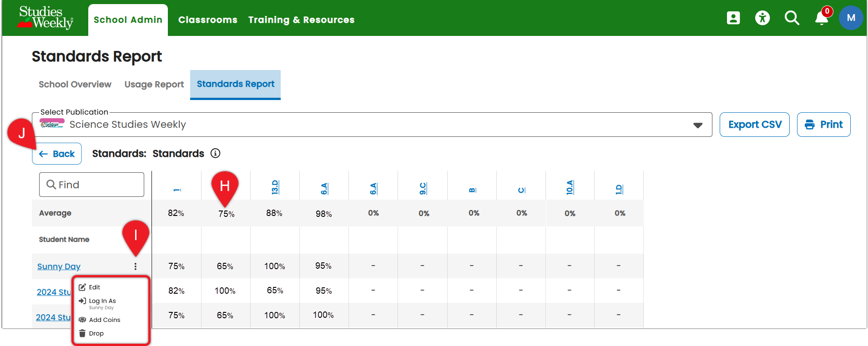Open the Sunny Day student link
The height and width of the screenshot is (346, 868).
pos(59,266)
